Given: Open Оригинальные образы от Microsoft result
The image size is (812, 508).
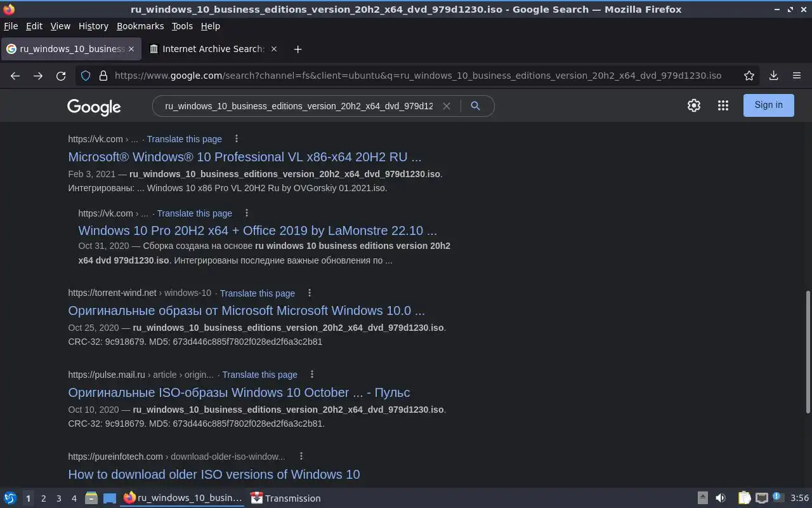Looking at the screenshot, I should [x=246, y=311].
